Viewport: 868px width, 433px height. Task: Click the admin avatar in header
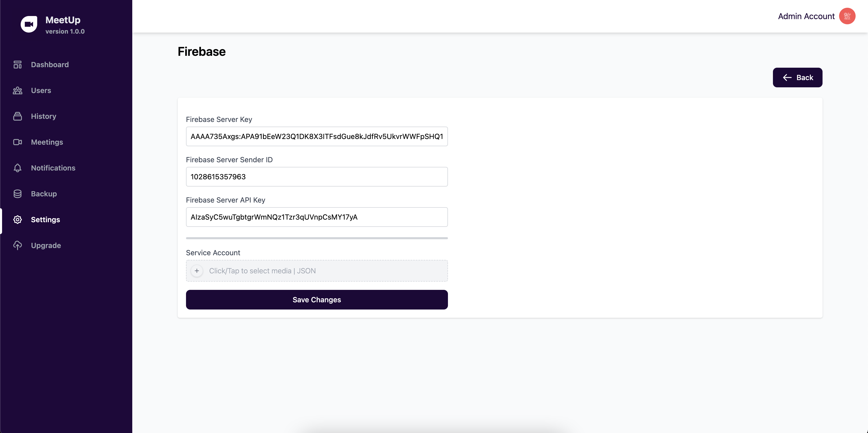pyautogui.click(x=847, y=16)
